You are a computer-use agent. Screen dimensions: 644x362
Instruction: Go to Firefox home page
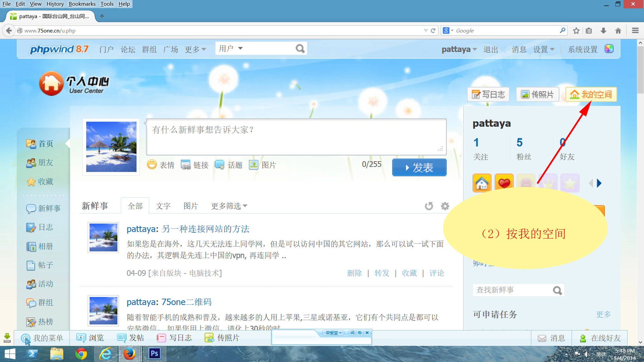618,31
